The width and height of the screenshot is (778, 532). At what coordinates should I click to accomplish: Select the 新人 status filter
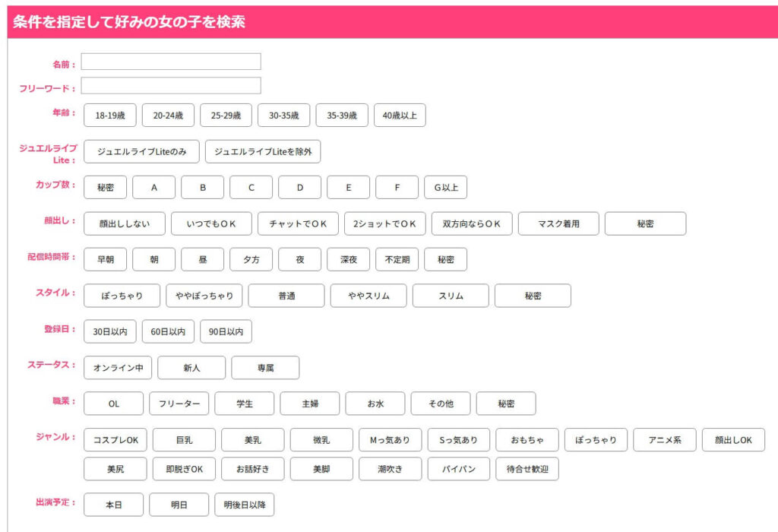(x=191, y=368)
